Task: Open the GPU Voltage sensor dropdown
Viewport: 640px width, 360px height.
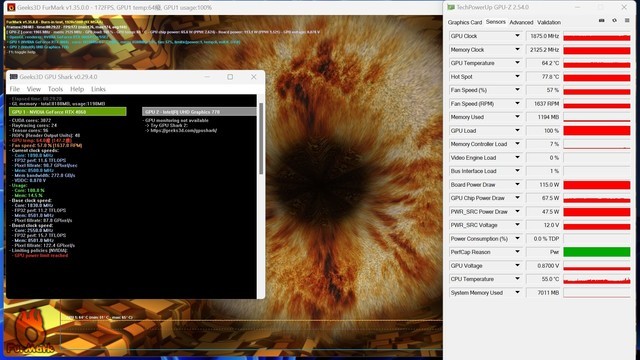Action: coord(517,265)
